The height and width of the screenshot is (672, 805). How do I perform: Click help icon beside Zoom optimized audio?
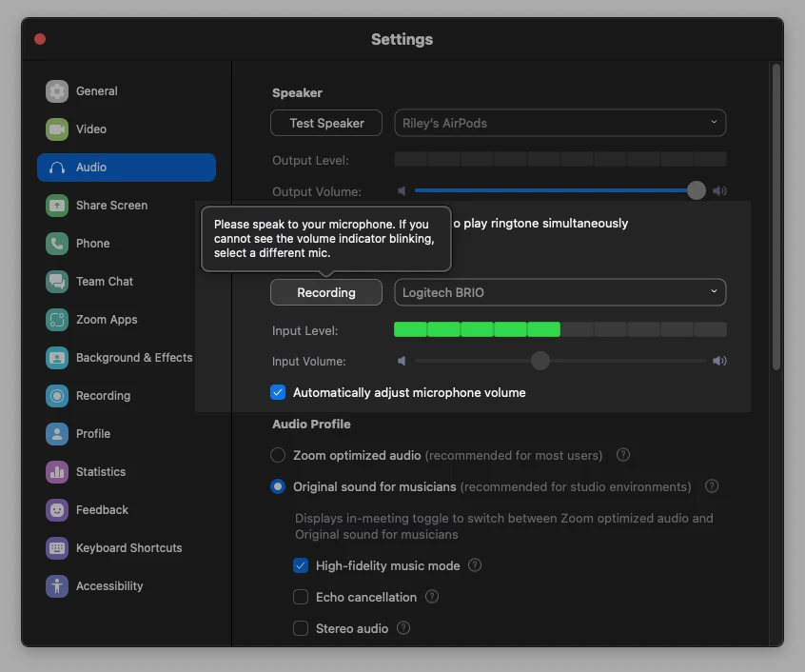[622, 455]
